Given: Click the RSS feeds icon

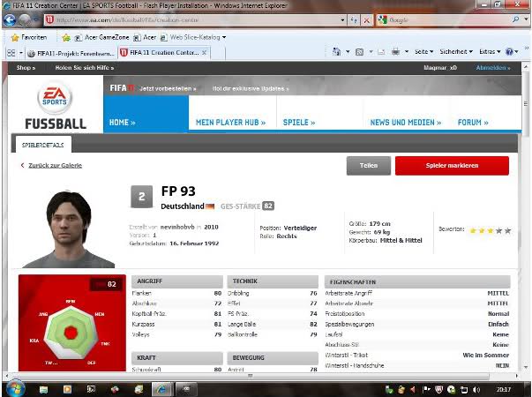Looking at the screenshot, I should 359,52.
